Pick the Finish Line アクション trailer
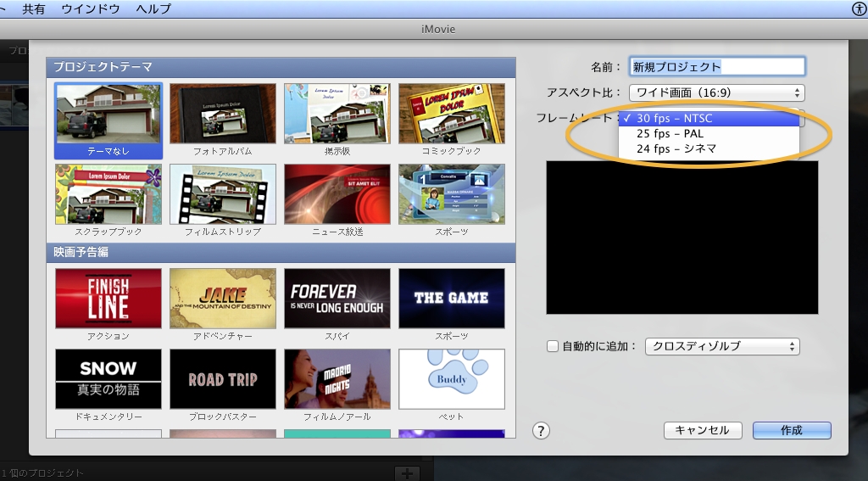Viewport: 868px width, 481px height. click(108, 298)
